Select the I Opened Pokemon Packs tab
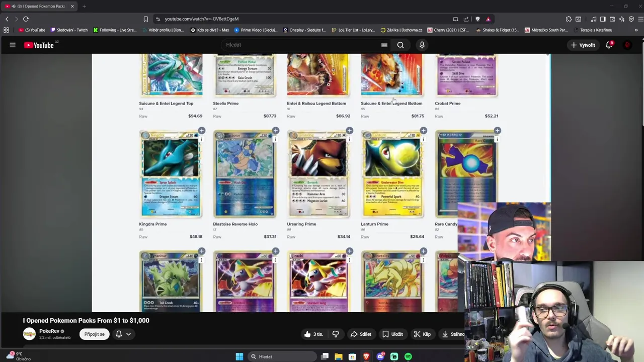The width and height of the screenshot is (644, 362). tap(39, 6)
